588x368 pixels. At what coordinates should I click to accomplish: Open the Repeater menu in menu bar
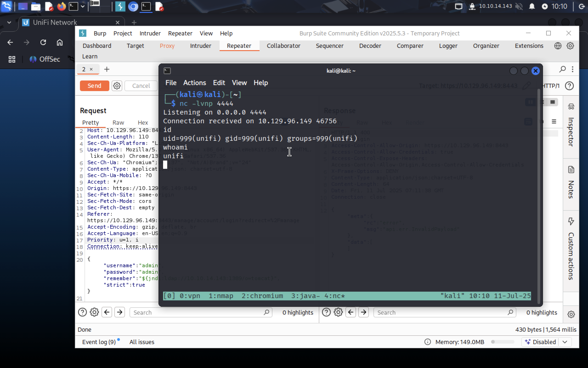[x=180, y=33]
